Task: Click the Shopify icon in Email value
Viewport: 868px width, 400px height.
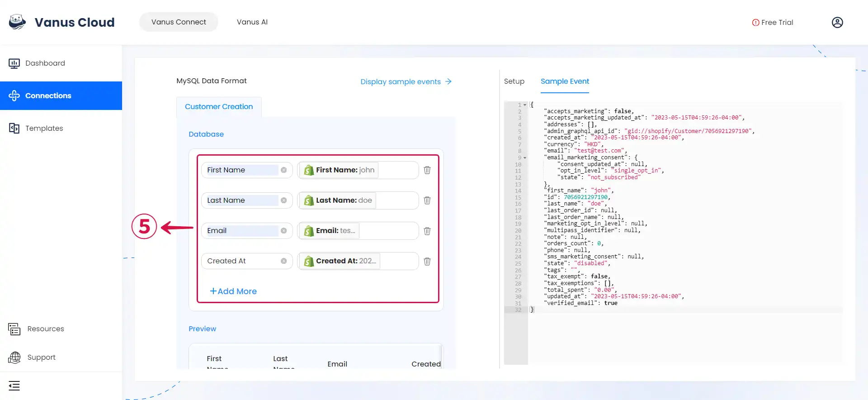Action: (309, 231)
